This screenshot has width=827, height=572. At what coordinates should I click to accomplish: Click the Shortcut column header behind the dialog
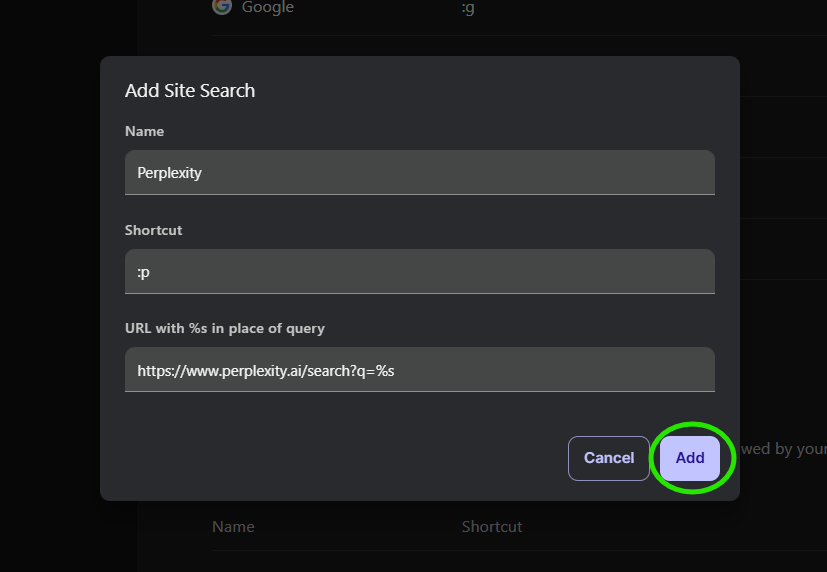pos(491,527)
